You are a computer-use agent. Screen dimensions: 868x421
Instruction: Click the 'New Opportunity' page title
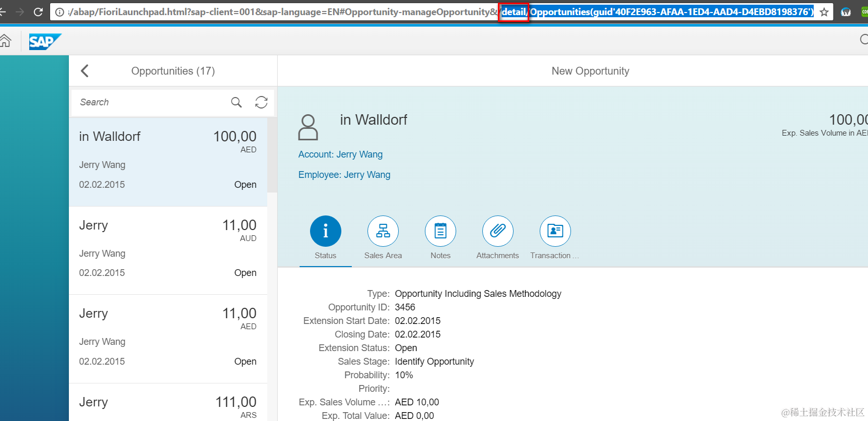[x=590, y=71]
